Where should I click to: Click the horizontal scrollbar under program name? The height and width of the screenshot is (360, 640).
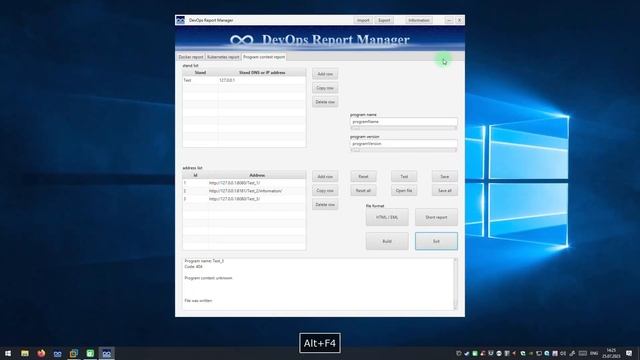(404, 128)
